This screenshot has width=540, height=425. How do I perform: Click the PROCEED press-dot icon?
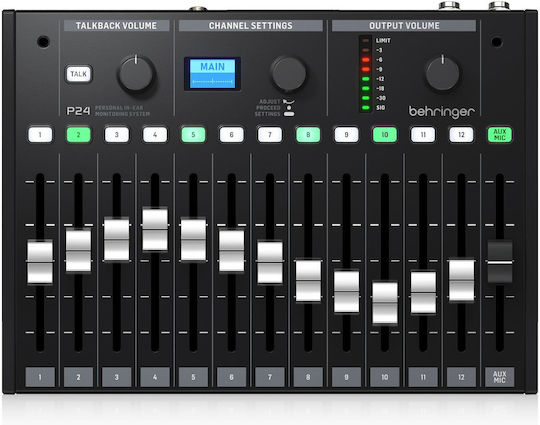pyautogui.click(x=289, y=108)
